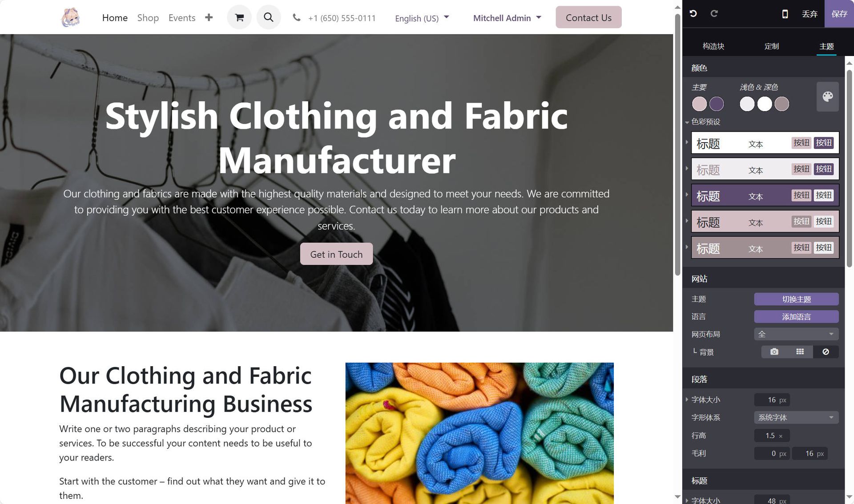854x504 pixels.
Task: Open the shopping cart icon
Action: [x=239, y=17]
